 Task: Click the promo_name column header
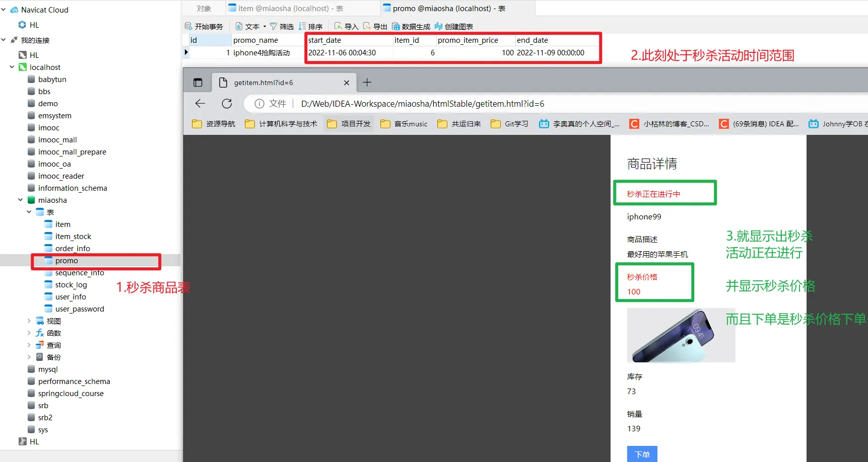click(x=268, y=40)
